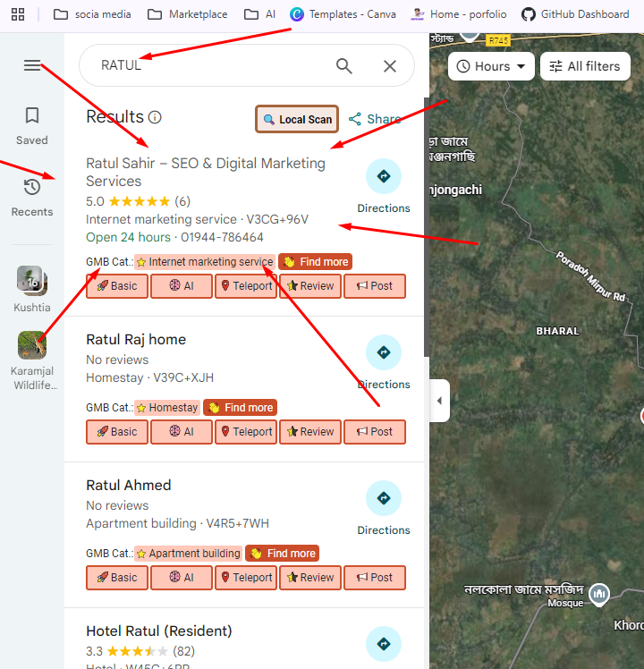Open Review tool for Ratul Sahir listing
Viewport: 644px width, 669px height.
tap(310, 286)
